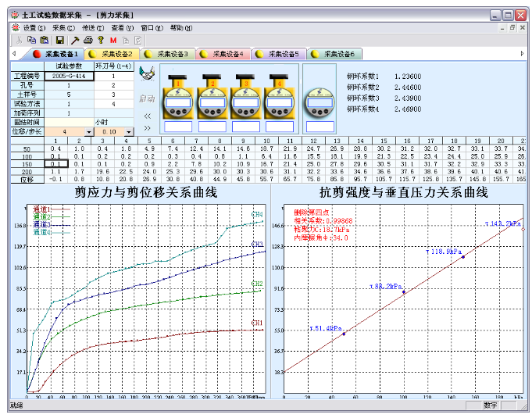
Task: Select the gauge device numbered 1
Action: (x=178, y=98)
